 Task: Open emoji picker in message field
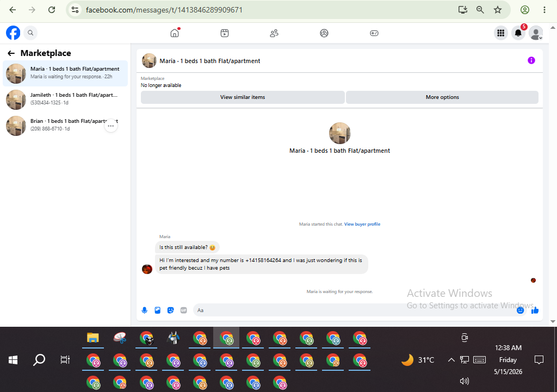tap(520, 310)
